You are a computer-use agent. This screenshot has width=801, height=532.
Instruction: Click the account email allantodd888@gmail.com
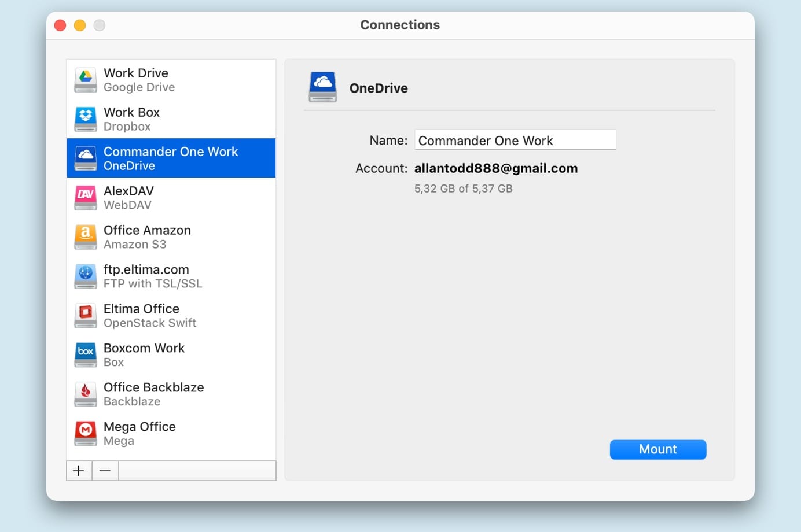[x=496, y=168]
